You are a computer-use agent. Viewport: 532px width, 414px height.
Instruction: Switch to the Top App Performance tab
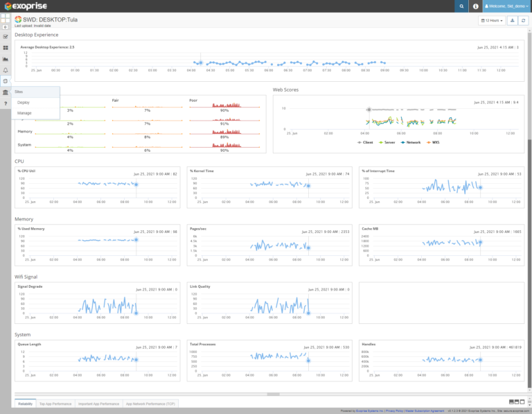coord(56,403)
